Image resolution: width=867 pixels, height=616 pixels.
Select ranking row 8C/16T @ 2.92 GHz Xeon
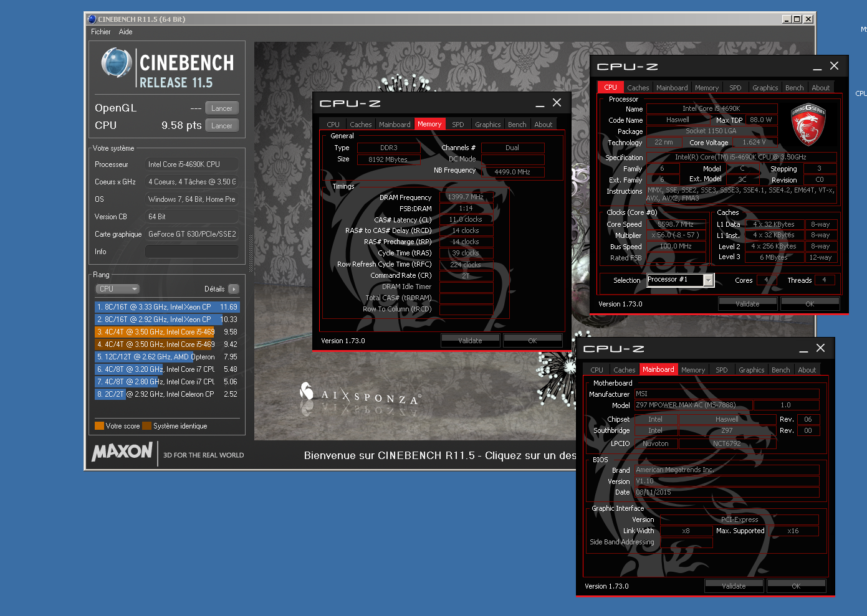click(x=167, y=320)
